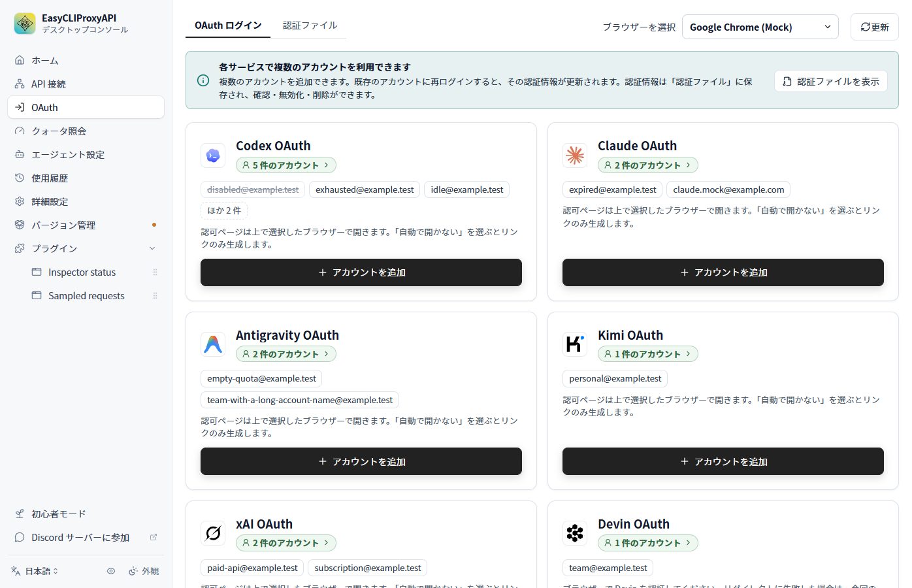The width and height of the screenshot is (912, 588).
Task: Add account to Antigravity OAuth
Action: [x=361, y=461]
